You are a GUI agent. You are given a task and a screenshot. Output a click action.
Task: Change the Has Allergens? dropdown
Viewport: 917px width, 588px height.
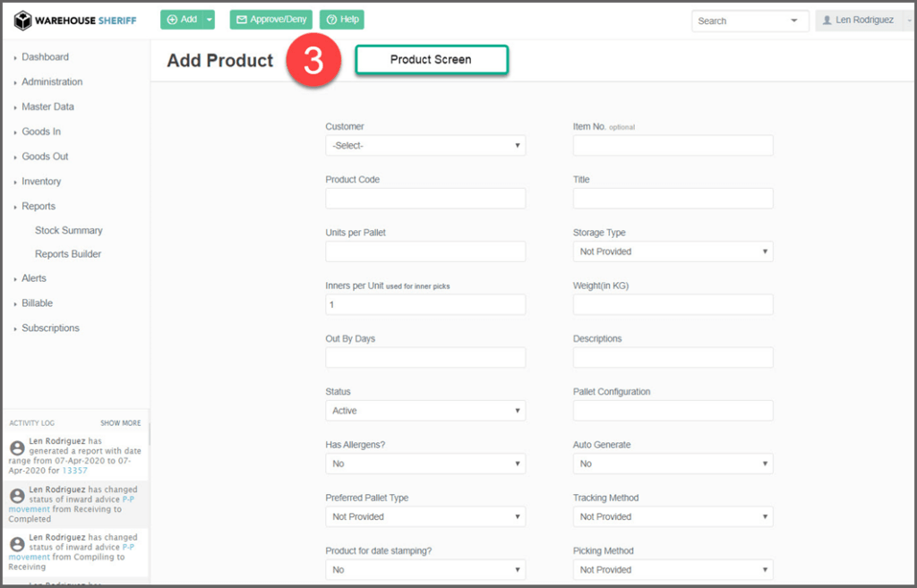pyautogui.click(x=425, y=464)
